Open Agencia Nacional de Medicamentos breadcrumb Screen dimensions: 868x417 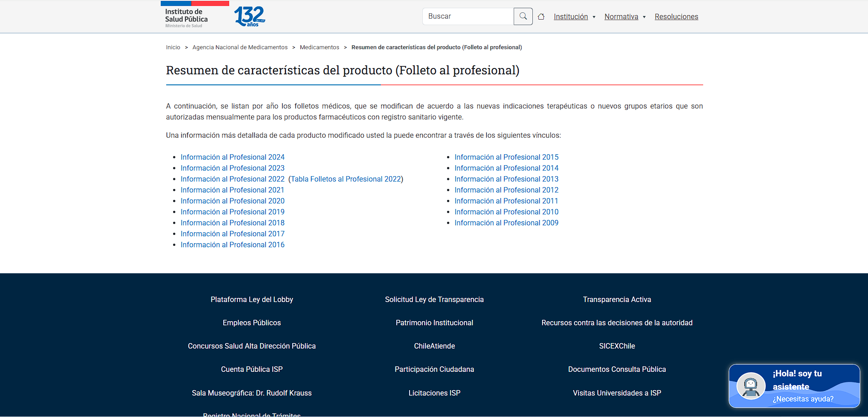click(x=240, y=47)
